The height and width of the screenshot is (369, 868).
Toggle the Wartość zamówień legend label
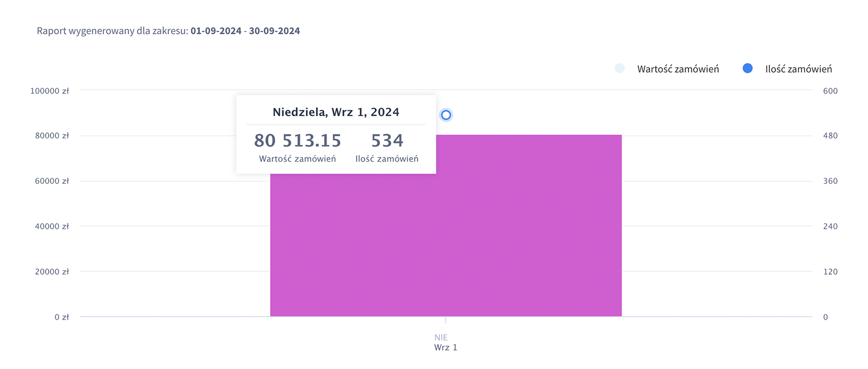(x=678, y=69)
